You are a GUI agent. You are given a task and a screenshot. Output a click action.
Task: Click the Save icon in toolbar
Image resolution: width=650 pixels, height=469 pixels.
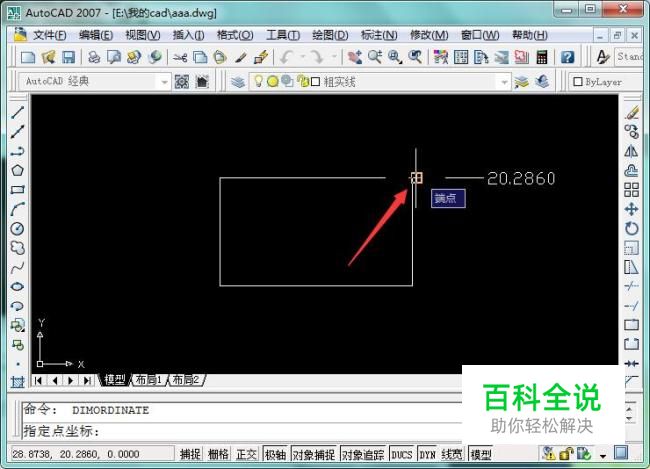tap(68, 57)
